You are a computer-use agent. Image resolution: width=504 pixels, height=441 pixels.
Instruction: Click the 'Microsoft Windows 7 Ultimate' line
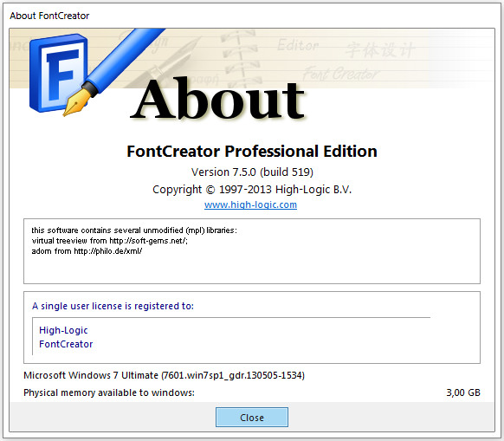(x=164, y=375)
